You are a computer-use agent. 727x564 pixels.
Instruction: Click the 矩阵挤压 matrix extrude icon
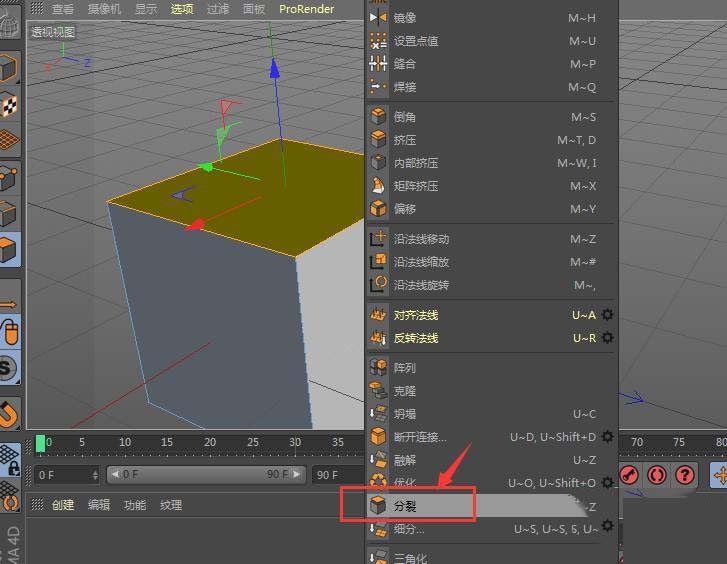[378, 186]
